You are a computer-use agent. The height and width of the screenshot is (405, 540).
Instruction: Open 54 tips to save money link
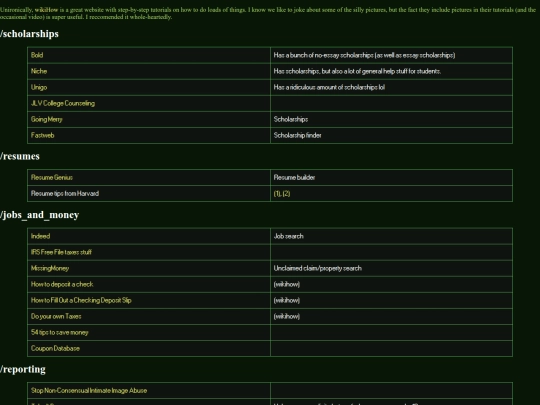coord(60,333)
